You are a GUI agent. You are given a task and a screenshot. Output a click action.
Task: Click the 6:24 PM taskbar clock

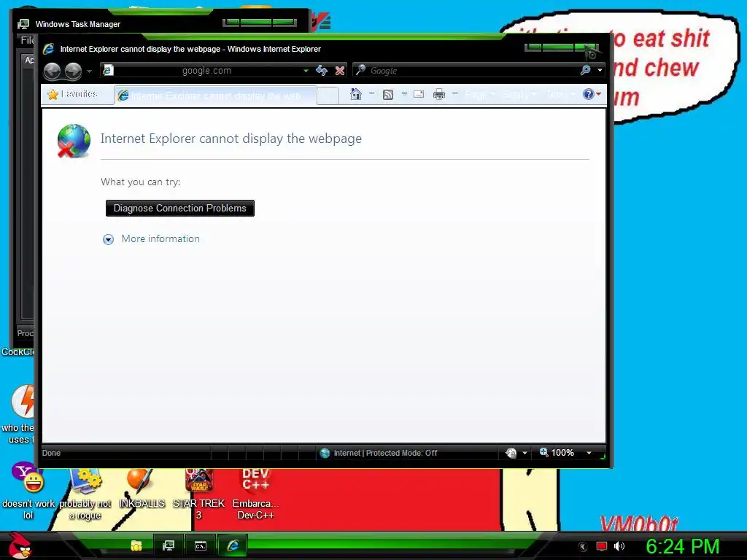click(682, 546)
